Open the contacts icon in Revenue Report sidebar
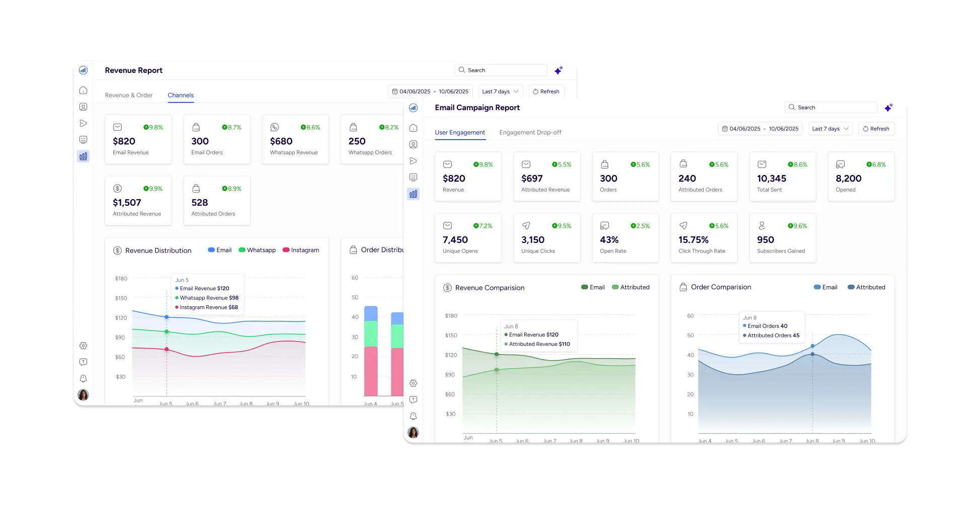Image resolution: width=980 pixels, height=517 pixels. (84, 107)
